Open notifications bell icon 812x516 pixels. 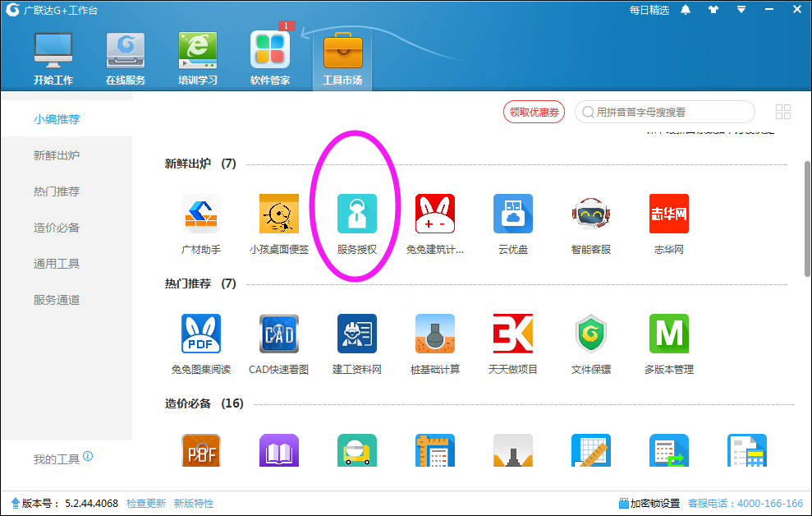[685, 10]
